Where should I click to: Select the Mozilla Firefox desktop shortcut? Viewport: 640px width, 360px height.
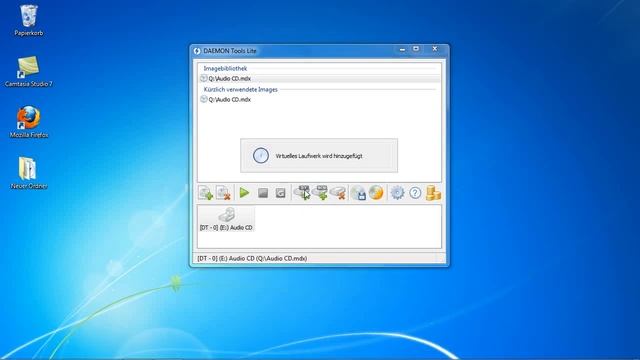coord(29,122)
